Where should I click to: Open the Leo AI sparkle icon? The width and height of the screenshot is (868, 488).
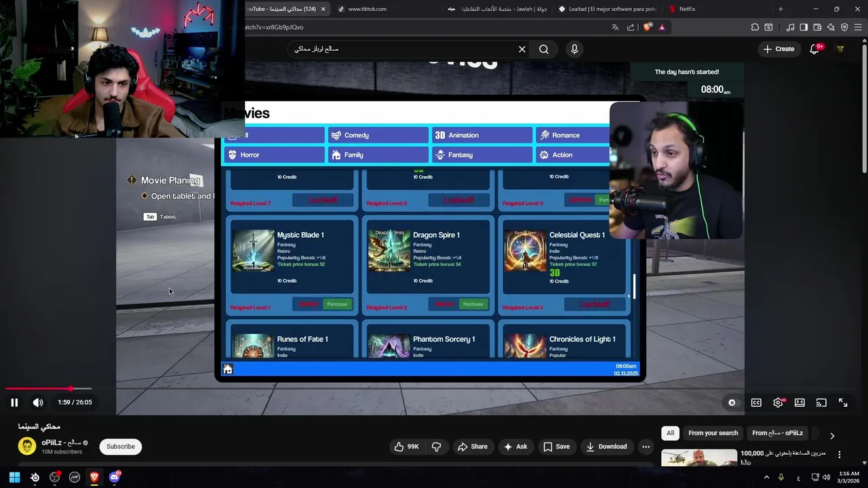831,27
